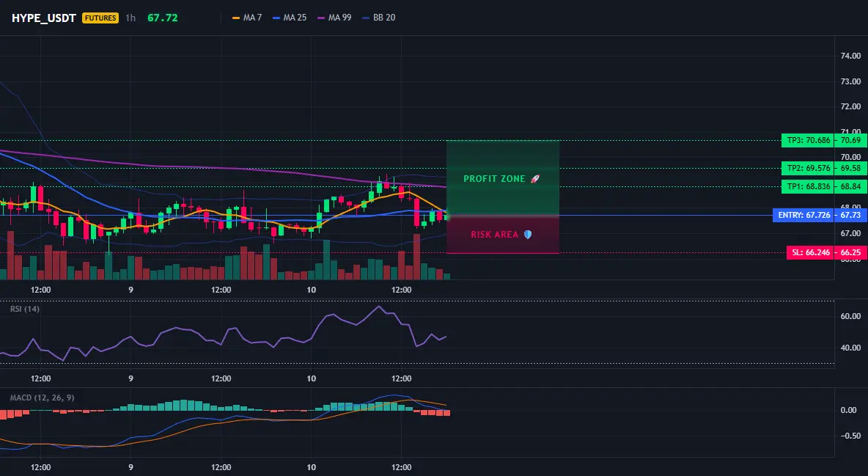Viewport: 868px width, 476px height.
Task: Open the RSI (14) indicator label
Action: tap(25, 309)
